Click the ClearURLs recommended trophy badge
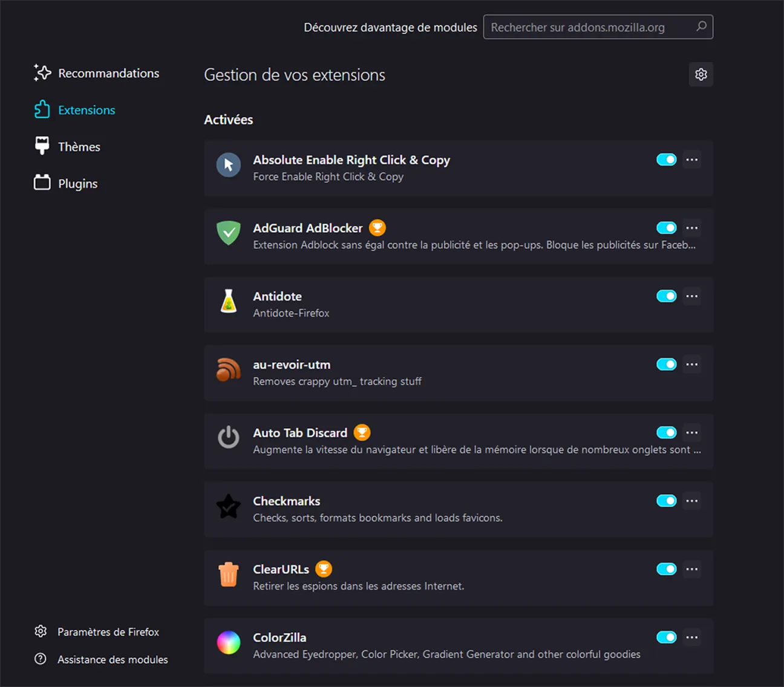The height and width of the screenshot is (687, 784). [324, 568]
